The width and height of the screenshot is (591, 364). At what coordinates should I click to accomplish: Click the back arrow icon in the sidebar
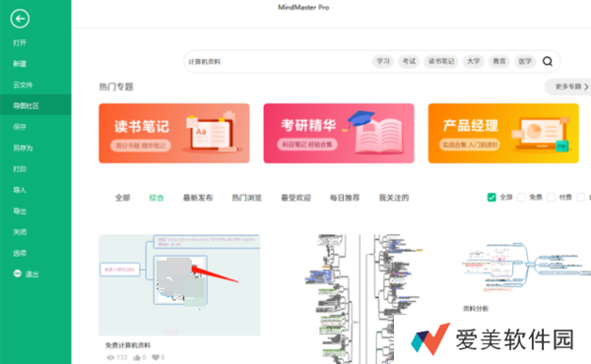pyautogui.click(x=20, y=19)
